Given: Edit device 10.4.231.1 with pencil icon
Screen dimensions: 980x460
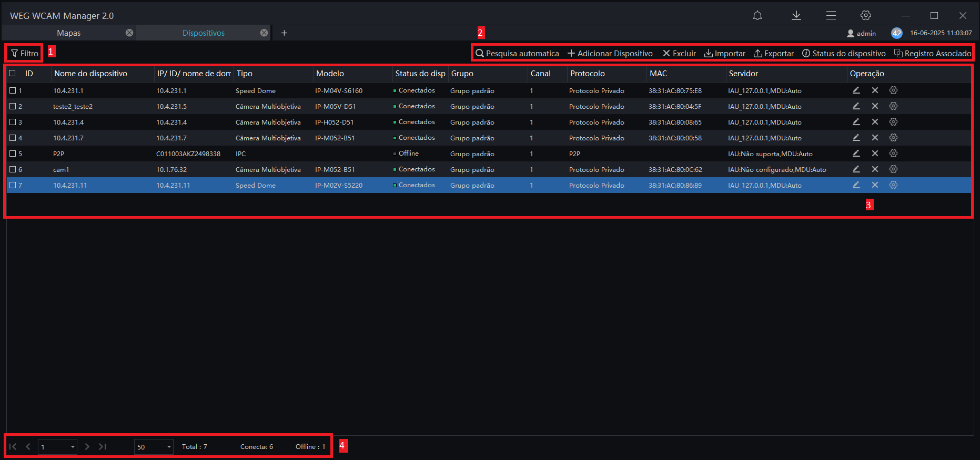Looking at the screenshot, I should pos(856,90).
